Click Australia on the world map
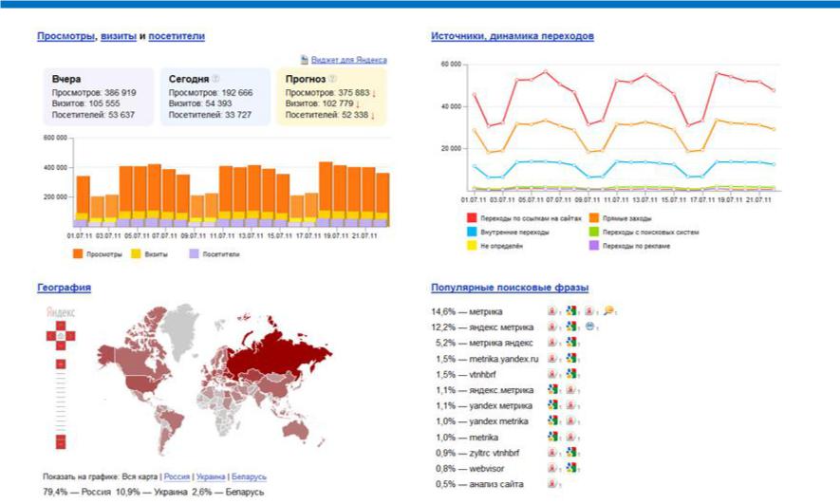Viewport: 840px width, 504px height. coord(296,430)
